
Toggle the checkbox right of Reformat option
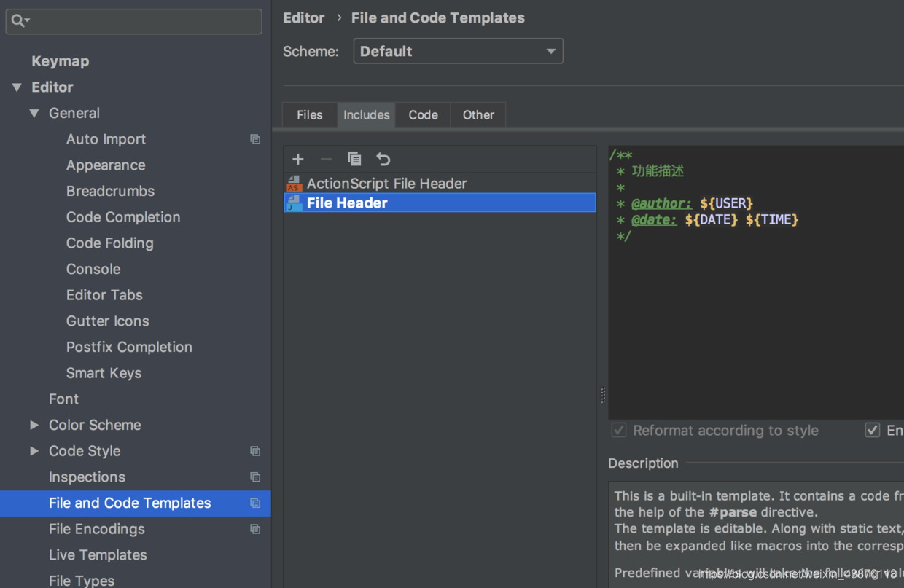pyautogui.click(x=873, y=430)
